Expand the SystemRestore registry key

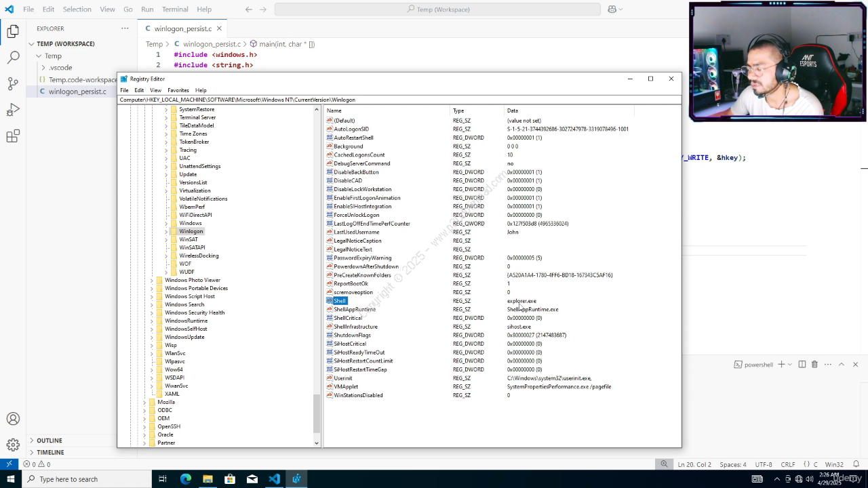tap(166, 109)
